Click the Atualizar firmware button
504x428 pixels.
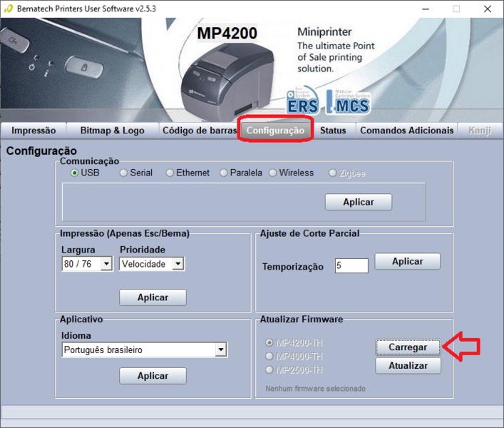click(x=408, y=366)
